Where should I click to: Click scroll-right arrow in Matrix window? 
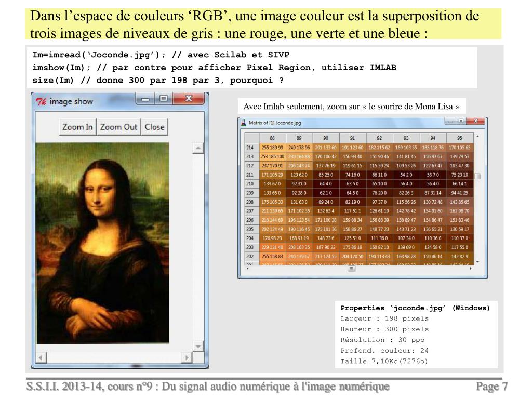(471, 269)
